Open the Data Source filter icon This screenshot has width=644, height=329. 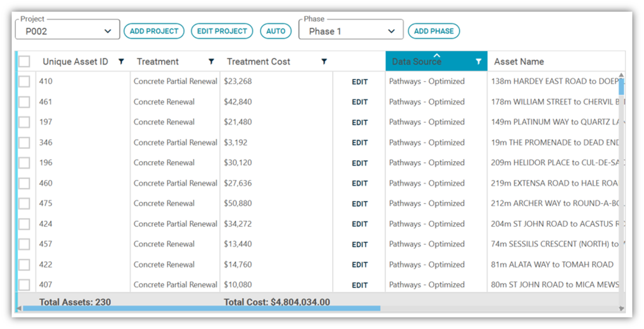478,62
